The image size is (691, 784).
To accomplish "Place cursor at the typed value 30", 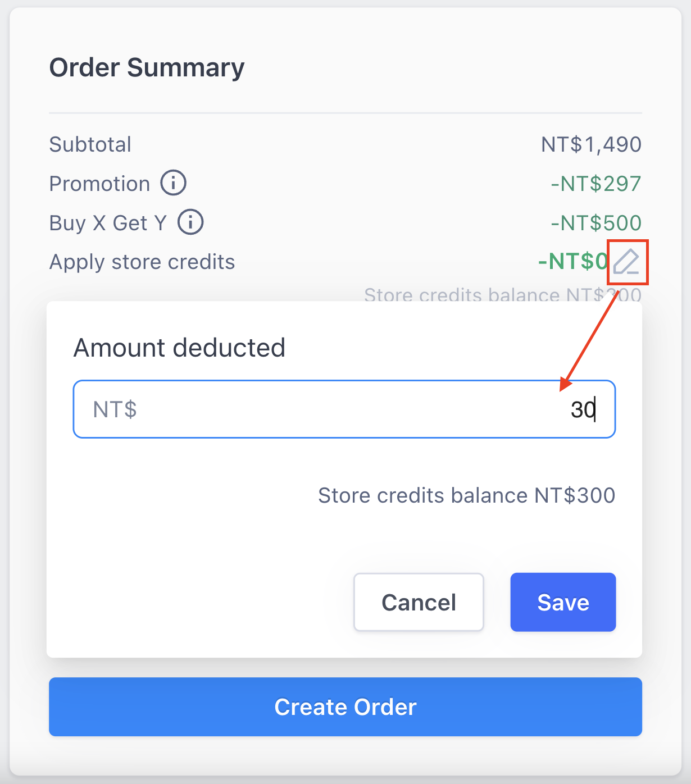I will tap(583, 409).
